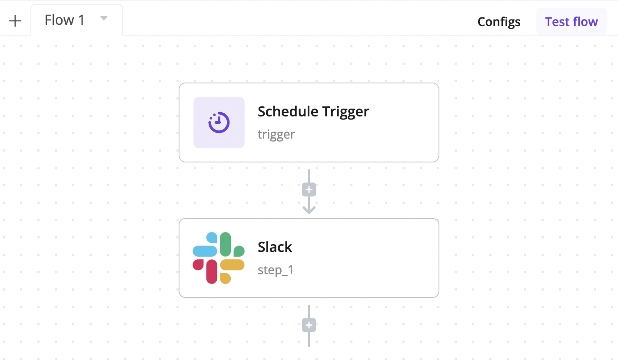
Task: Select the Flow 1 tab
Action: point(65,20)
